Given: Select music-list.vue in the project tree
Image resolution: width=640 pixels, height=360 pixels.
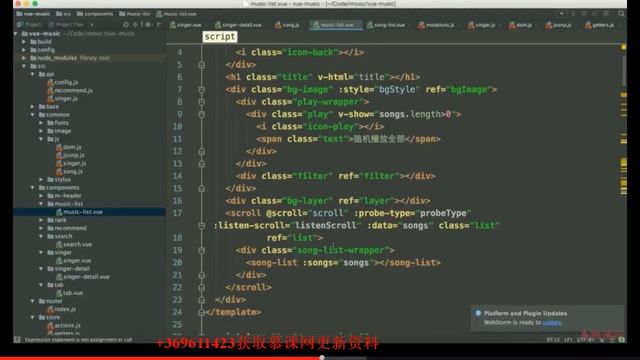Looking at the screenshot, I should tap(79, 212).
